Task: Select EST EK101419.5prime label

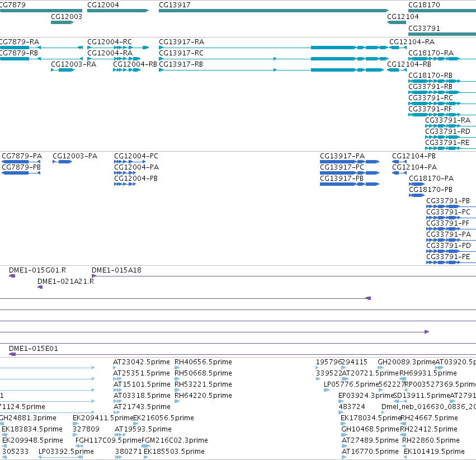Action: pyautogui.click(x=435, y=452)
